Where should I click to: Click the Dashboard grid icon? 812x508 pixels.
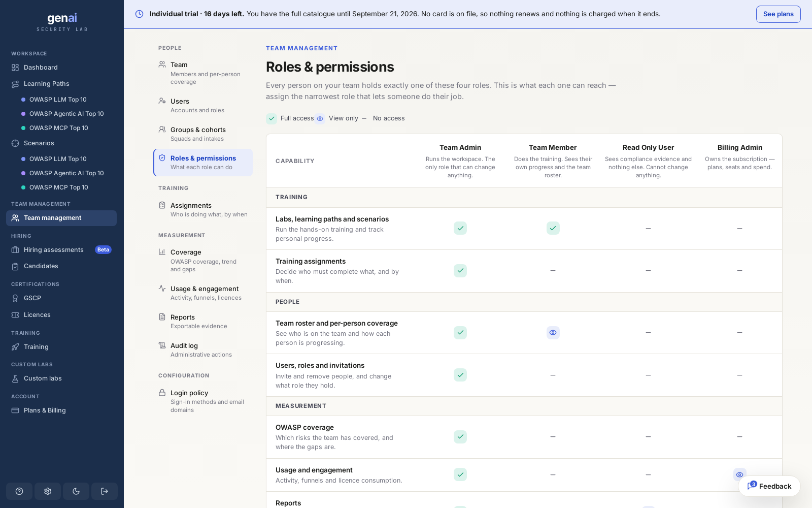(x=15, y=68)
